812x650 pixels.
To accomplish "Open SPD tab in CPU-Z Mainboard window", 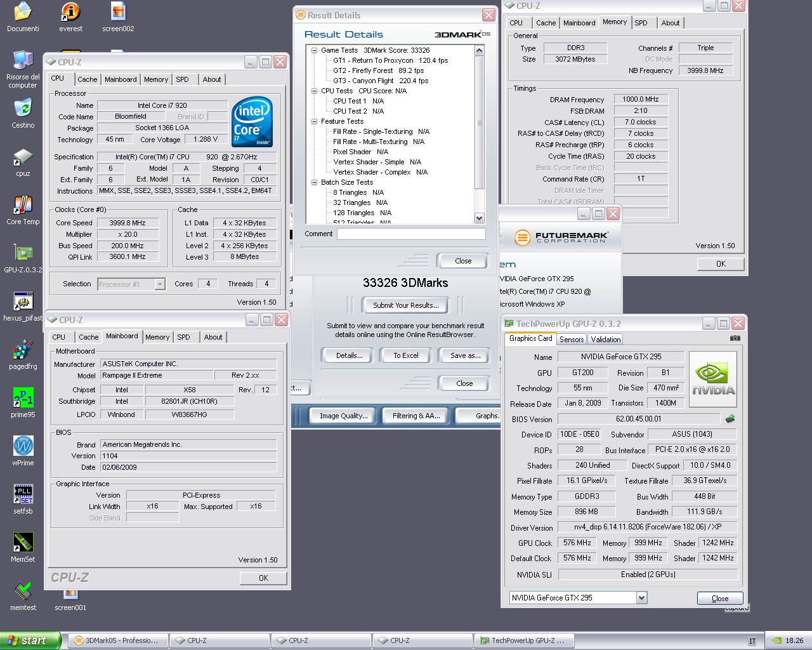I will [x=184, y=337].
